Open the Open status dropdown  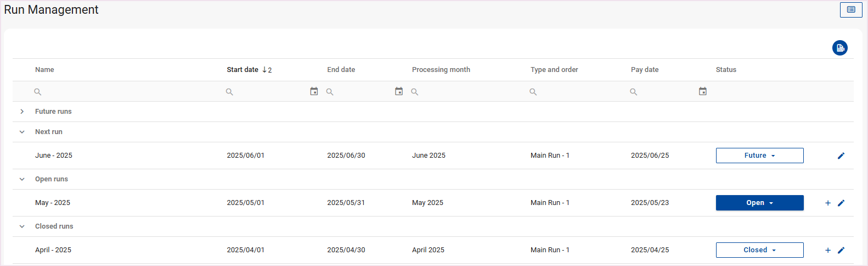pos(759,203)
